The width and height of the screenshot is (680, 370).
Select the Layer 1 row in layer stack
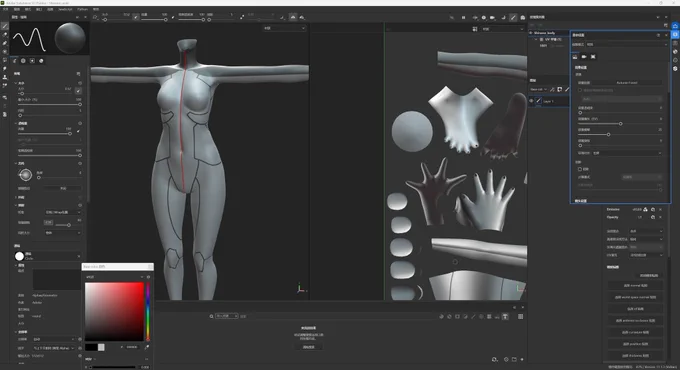point(549,101)
